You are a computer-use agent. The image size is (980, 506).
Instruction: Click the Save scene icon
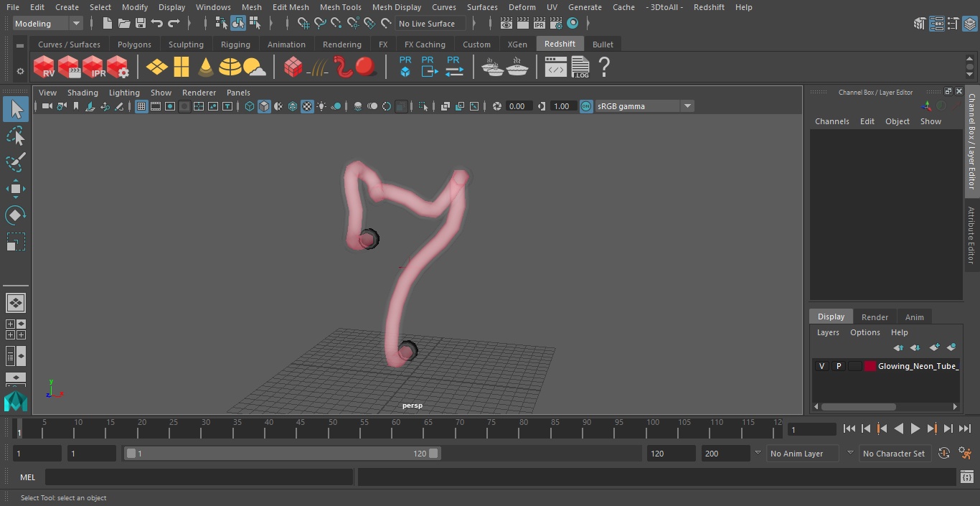(x=141, y=24)
